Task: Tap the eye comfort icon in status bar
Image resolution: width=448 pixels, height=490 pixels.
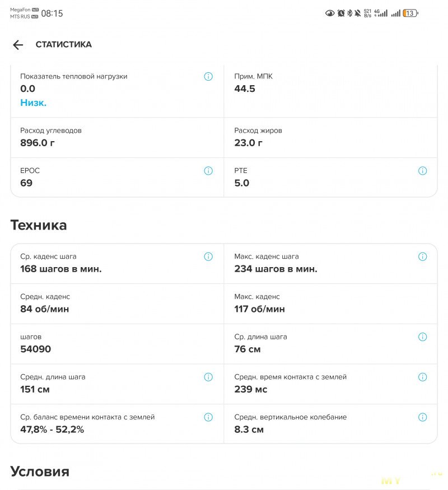Action: 330,13
